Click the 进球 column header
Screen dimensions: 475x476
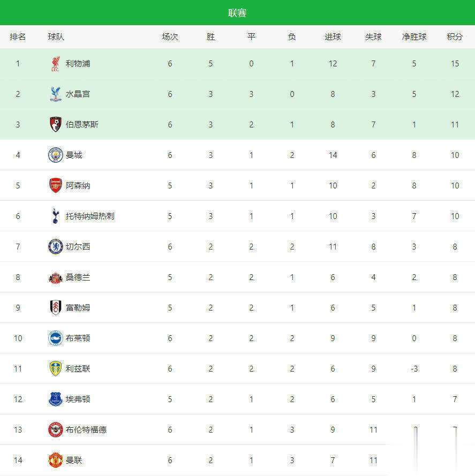(x=333, y=37)
